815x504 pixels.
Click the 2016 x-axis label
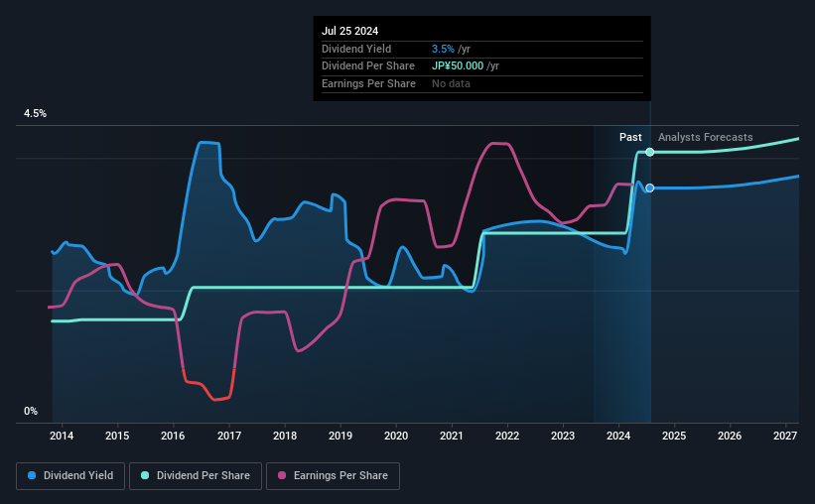coord(173,436)
